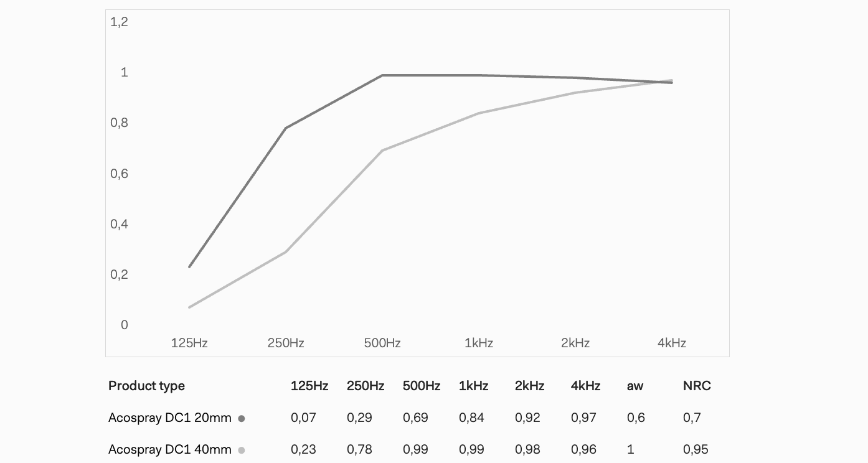Screen dimensions: 868x463
Task: Select the 0,78 value cell
Action: click(x=359, y=449)
